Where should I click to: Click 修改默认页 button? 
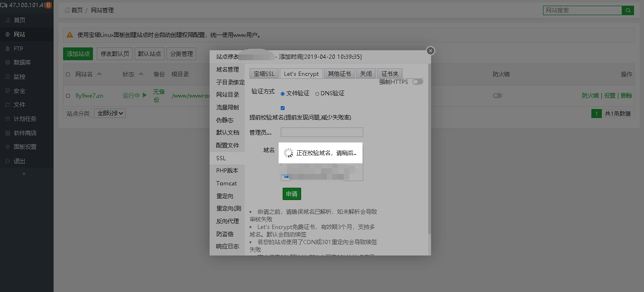115,54
